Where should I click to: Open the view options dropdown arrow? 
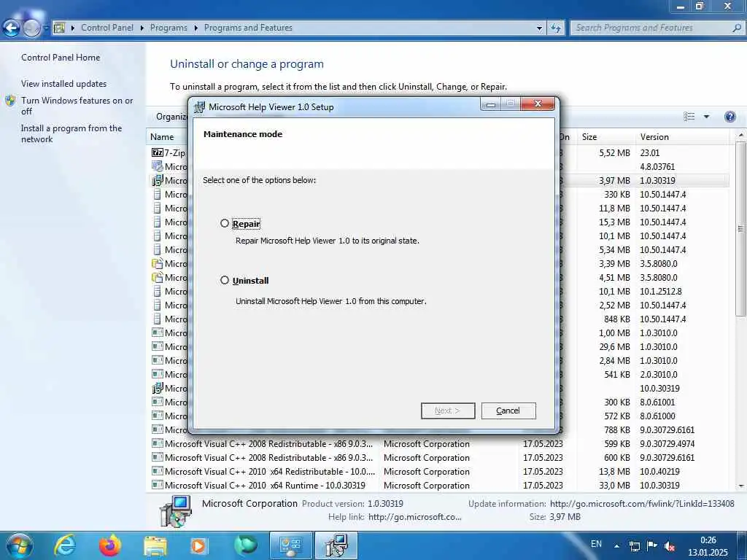tap(706, 117)
